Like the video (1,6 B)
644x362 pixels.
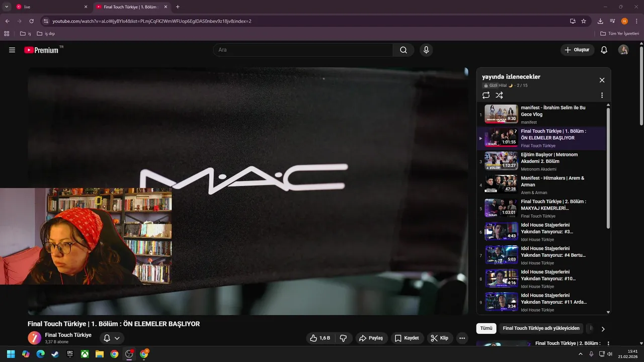pyautogui.click(x=320, y=338)
